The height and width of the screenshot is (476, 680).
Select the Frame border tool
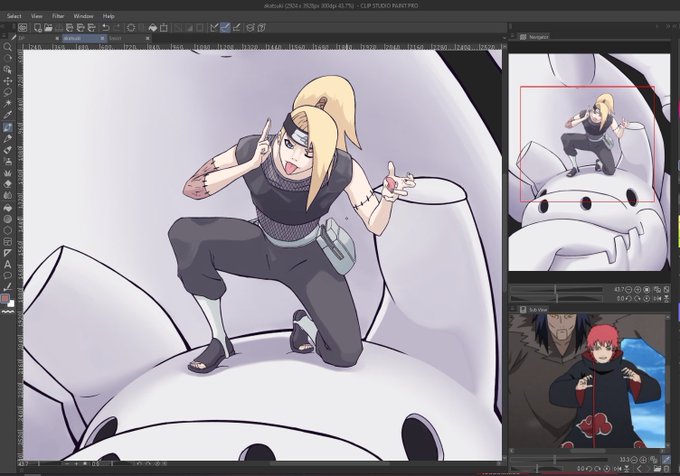[x=7, y=241]
